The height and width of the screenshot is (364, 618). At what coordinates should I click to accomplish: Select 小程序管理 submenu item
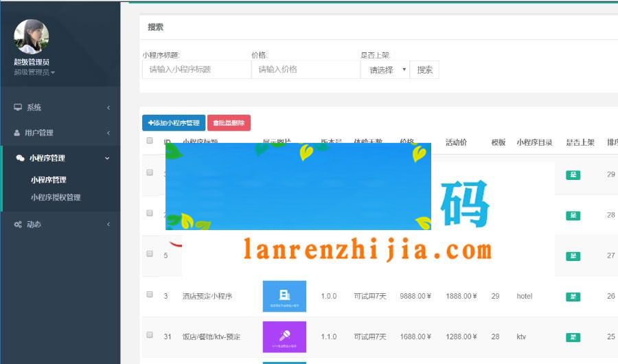click(x=48, y=180)
